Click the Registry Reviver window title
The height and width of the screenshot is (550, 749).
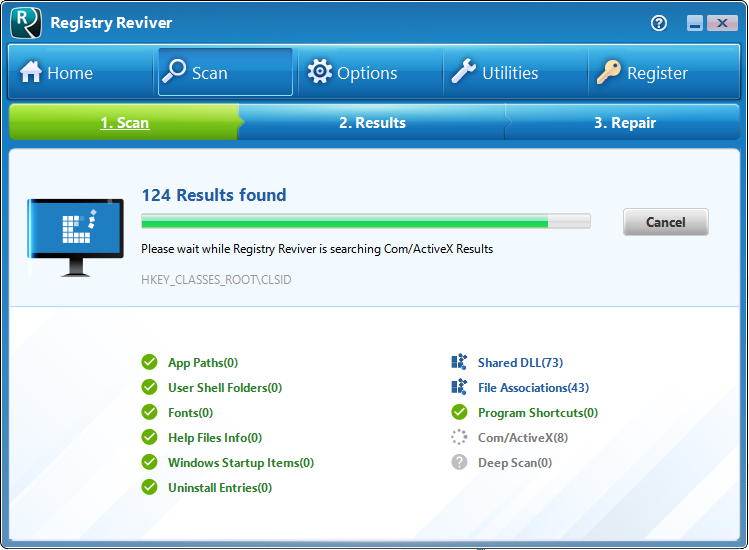[111, 22]
